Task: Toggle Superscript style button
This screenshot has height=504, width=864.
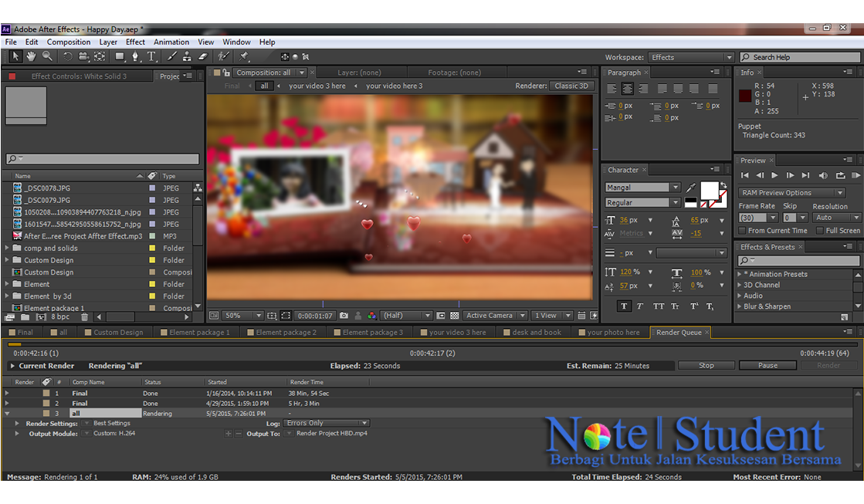Action: click(x=694, y=306)
